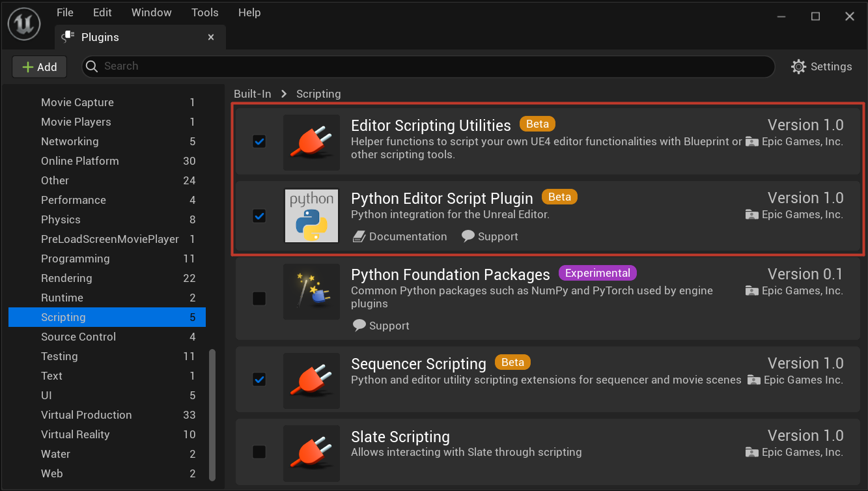868x491 pixels.
Task: Click the Settings gear icon
Action: pos(798,66)
